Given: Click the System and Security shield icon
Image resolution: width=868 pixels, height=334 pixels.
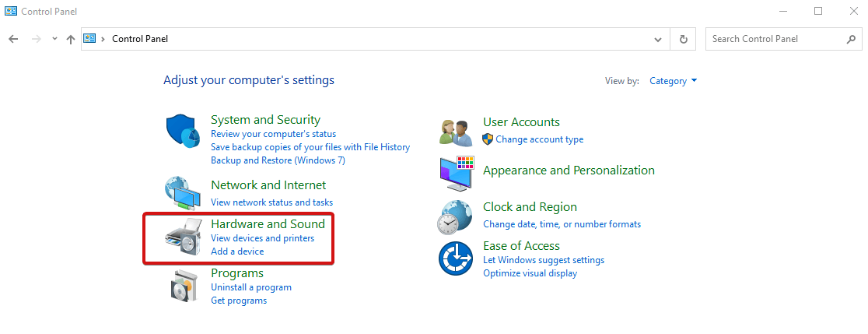Looking at the screenshot, I should pyautogui.click(x=184, y=131).
